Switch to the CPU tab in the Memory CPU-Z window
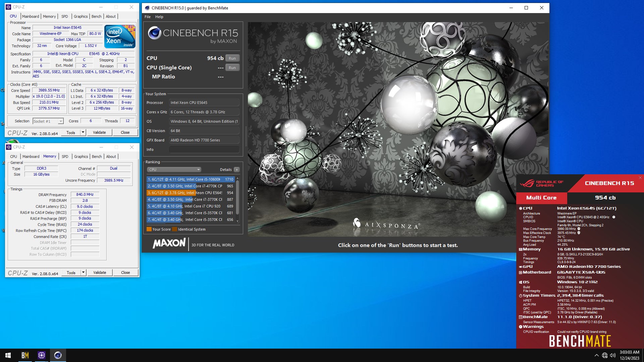 pyautogui.click(x=13, y=157)
